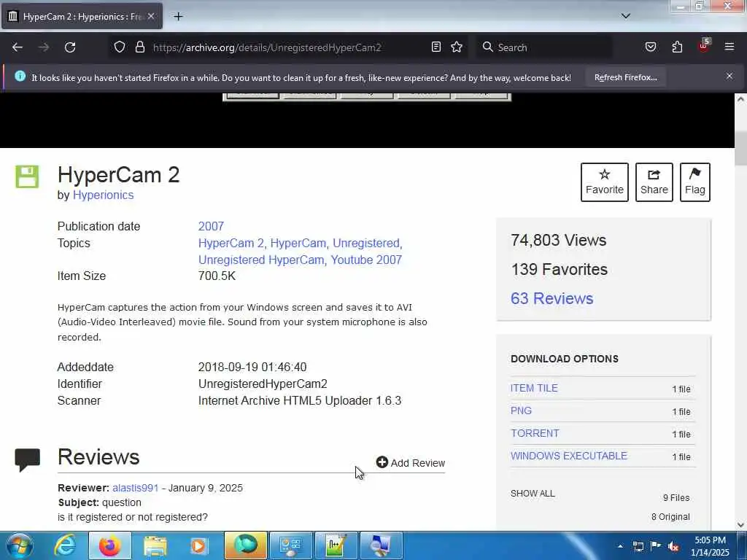Open the Windows Start button
The height and width of the screenshot is (560, 747).
20,545
